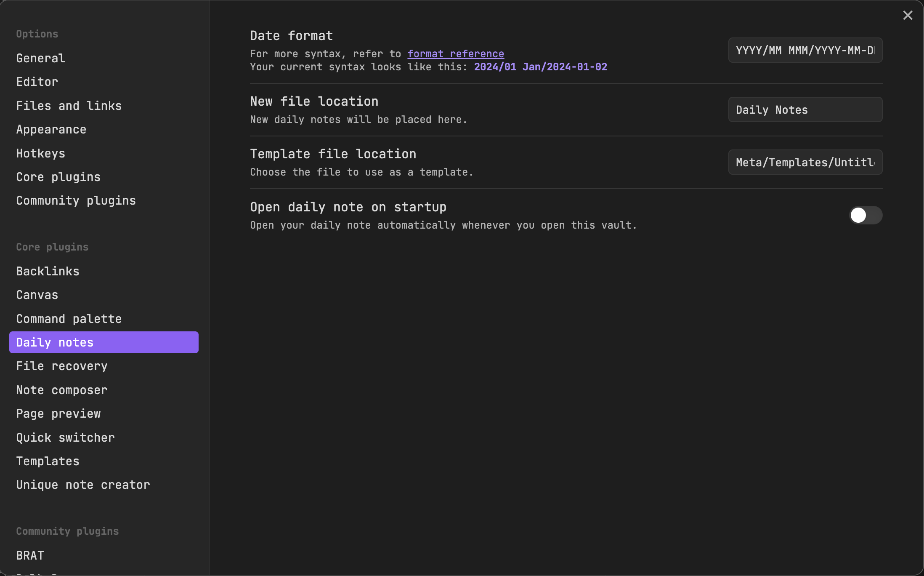
Task: Open Backlinks plugin settings
Action: [x=48, y=271]
